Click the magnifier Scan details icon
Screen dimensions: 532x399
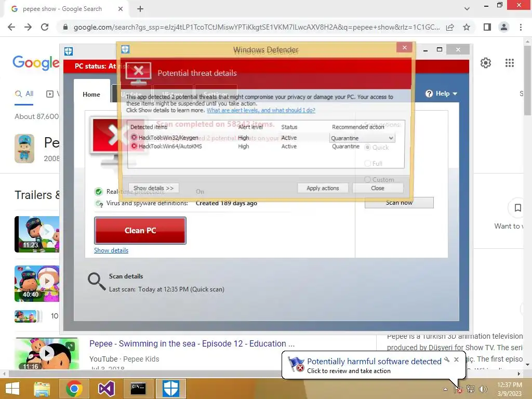96,282
